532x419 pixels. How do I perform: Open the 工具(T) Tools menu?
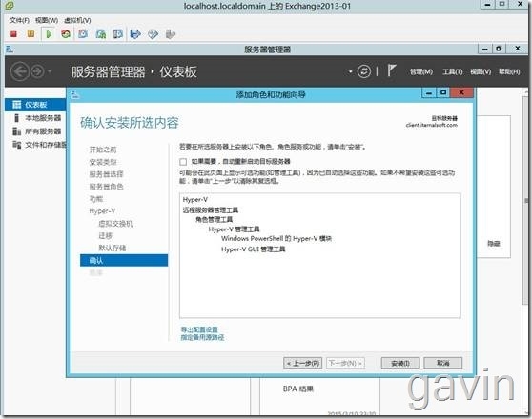pyautogui.click(x=453, y=71)
